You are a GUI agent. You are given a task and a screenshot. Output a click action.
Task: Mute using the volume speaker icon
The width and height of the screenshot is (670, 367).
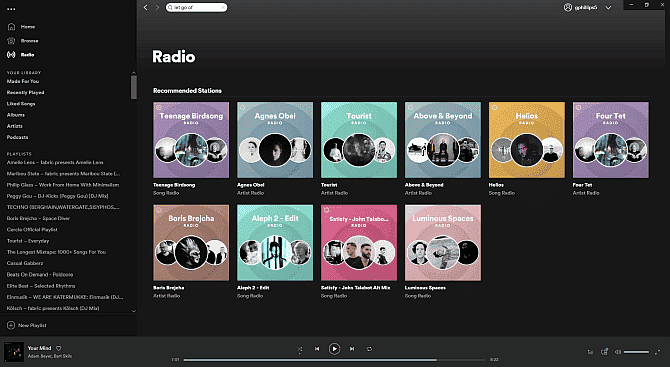618,352
